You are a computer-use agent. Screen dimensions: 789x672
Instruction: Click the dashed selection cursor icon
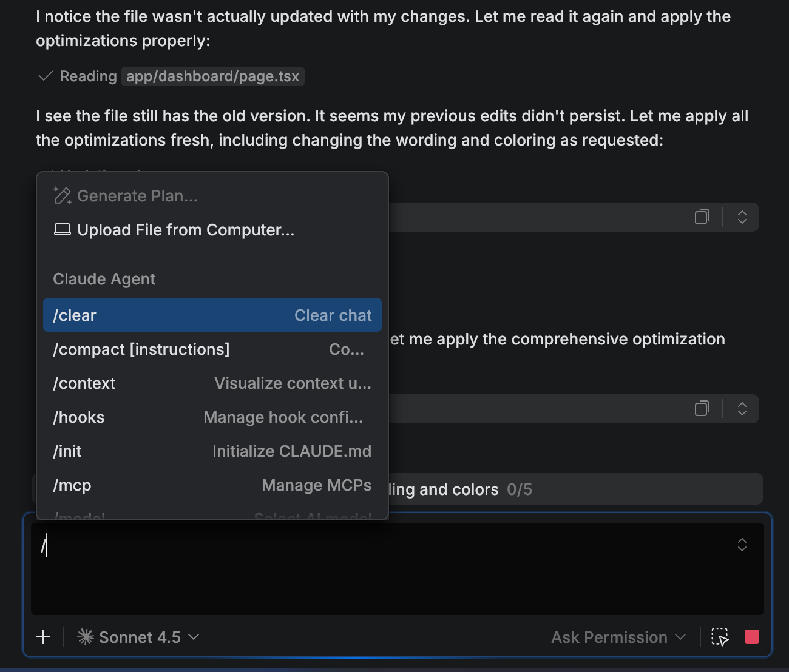pos(720,637)
